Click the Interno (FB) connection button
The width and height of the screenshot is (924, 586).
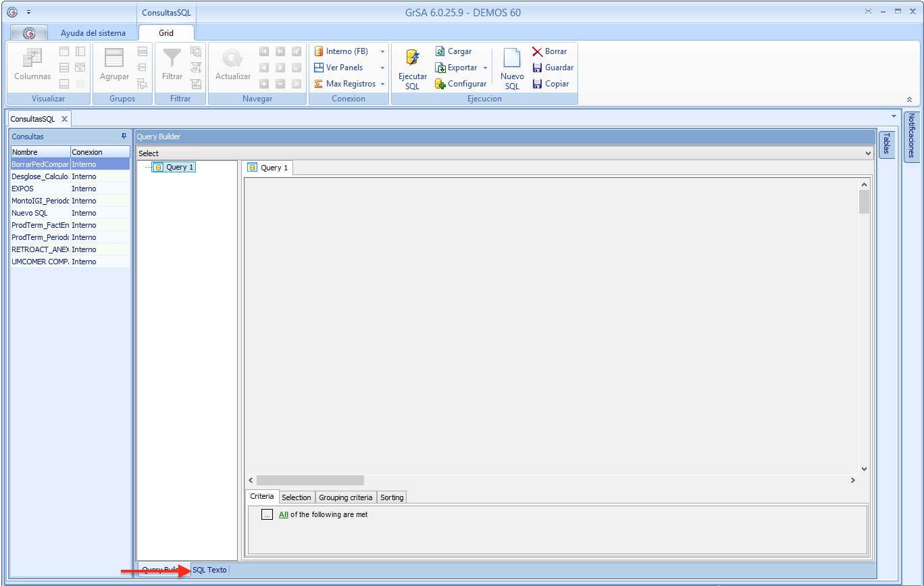point(342,51)
